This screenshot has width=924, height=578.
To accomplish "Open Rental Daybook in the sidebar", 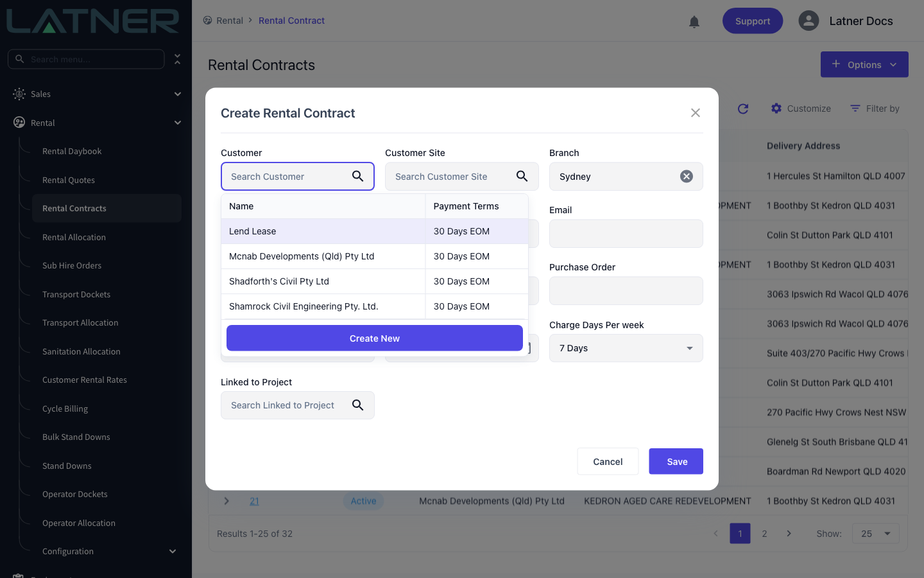I will [x=72, y=152].
